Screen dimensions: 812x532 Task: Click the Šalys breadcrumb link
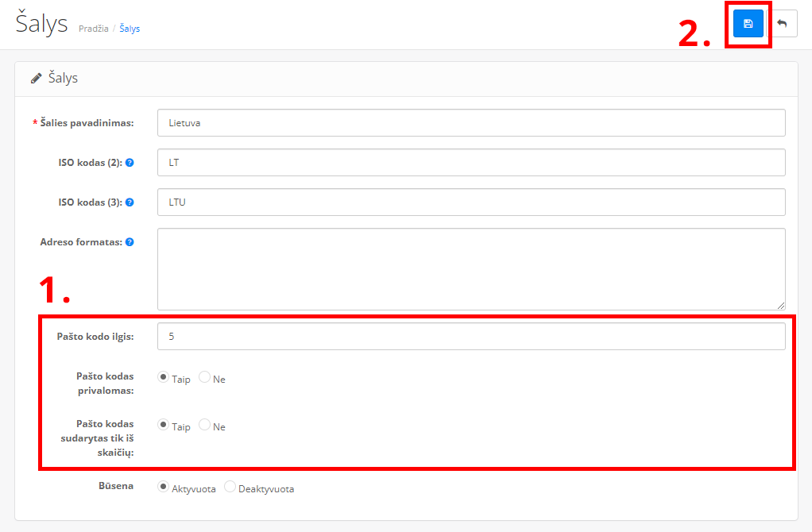[130, 29]
